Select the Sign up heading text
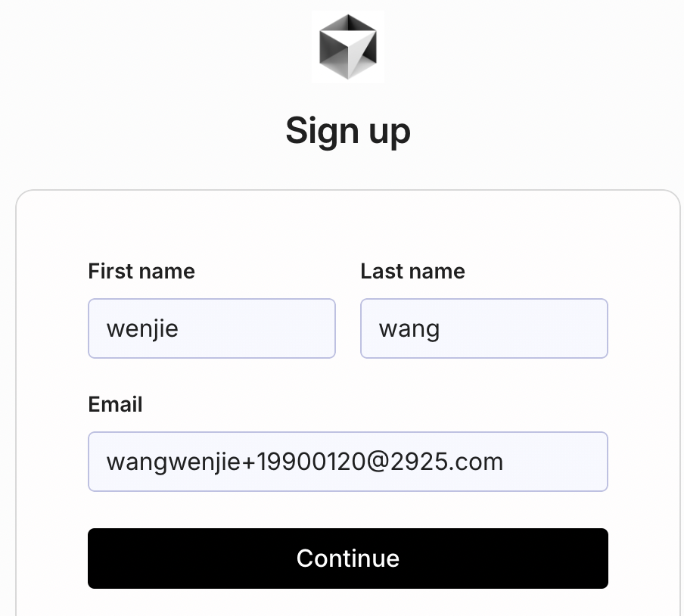 pyautogui.click(x=347, y=132)
